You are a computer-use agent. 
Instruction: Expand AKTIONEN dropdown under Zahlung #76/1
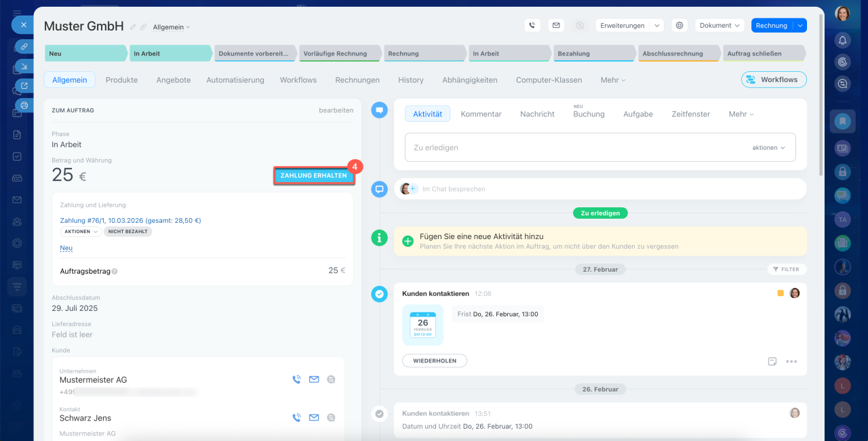click(81, 232)
